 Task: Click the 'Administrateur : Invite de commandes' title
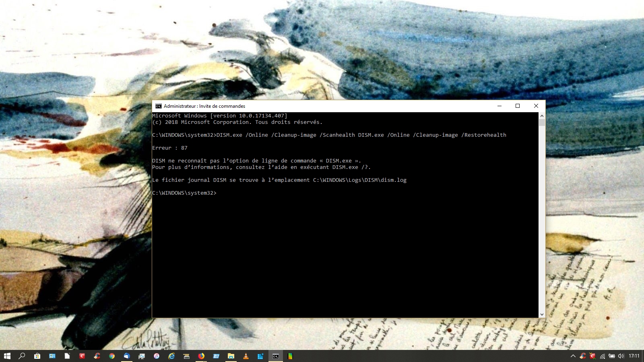[x=204, y=106]
